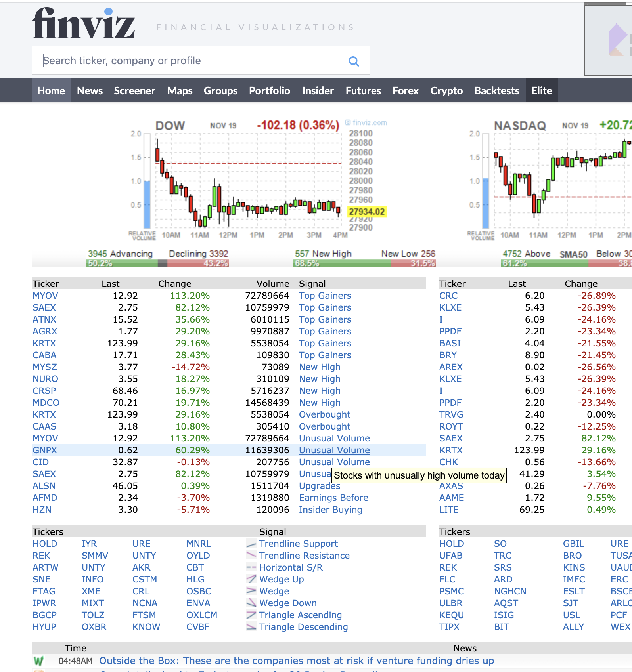Click the Triangle Descending pattern icon
This screenshot has width=632, height=672.
pyautogui.click(x=251, y=627)
